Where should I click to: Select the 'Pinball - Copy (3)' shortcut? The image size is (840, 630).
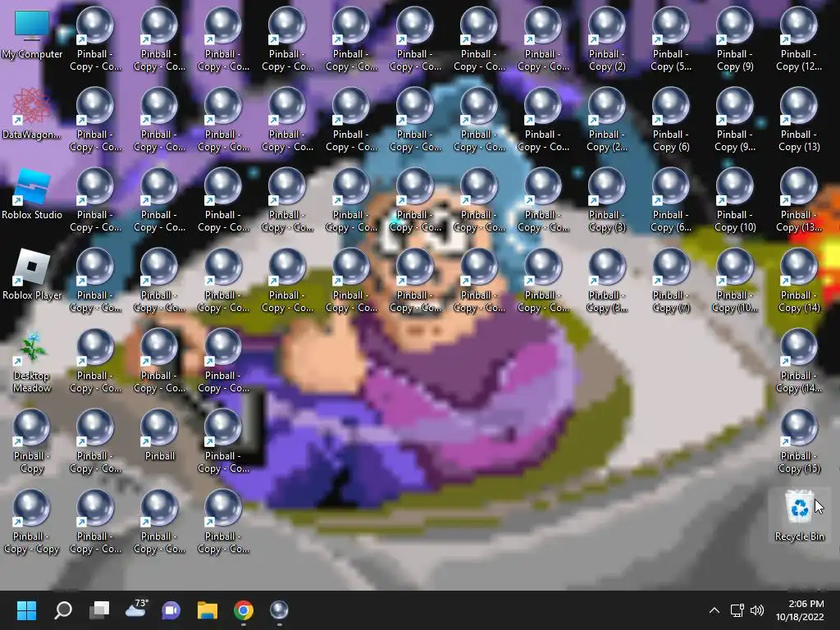coord(607,199)
